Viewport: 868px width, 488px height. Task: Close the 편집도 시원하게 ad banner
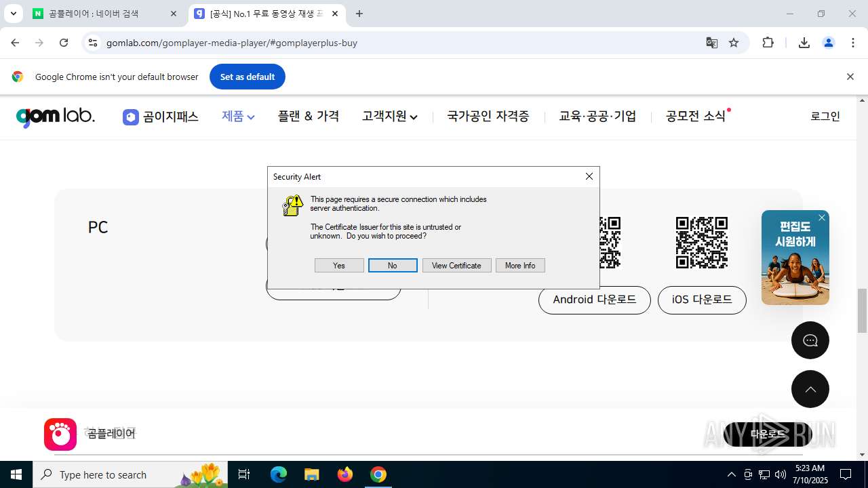click(822, 218)
